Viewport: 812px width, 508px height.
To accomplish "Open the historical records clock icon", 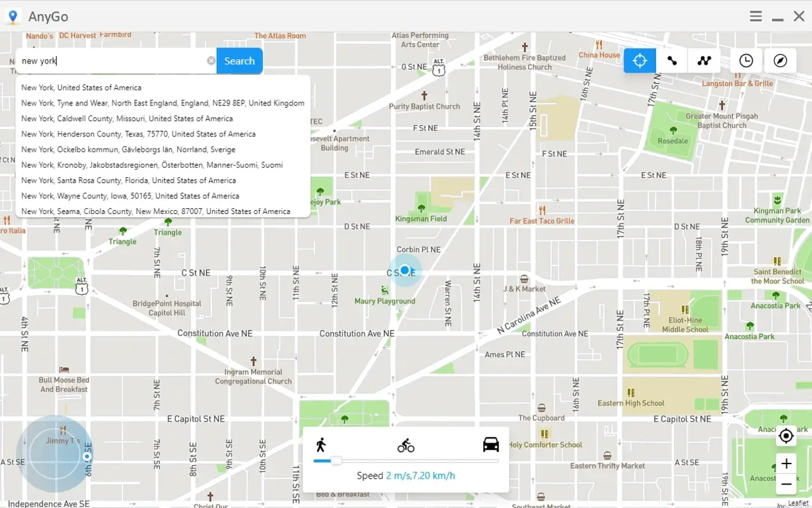I will (744, 60).
